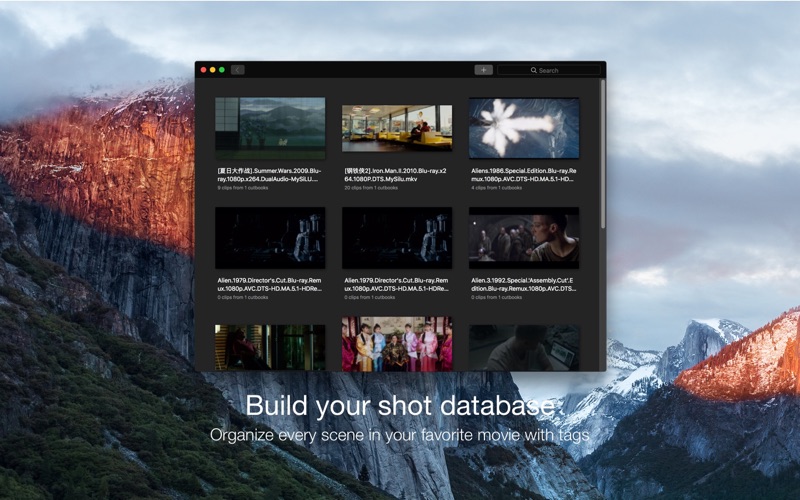Screen dimensions: 800x500
Task: Zoom the window with the green button
Action: (222, 70)
